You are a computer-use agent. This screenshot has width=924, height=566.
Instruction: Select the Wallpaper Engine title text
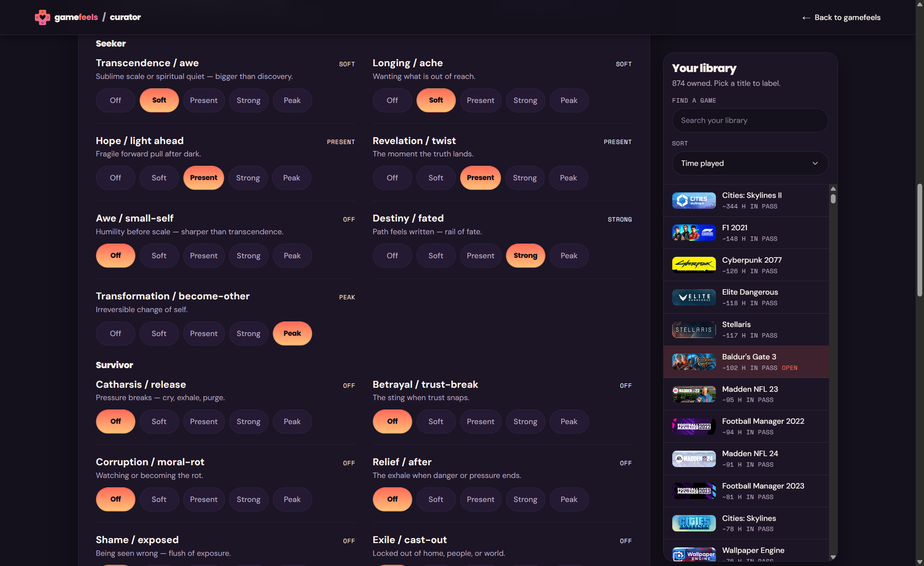click(x=753, y=550)
